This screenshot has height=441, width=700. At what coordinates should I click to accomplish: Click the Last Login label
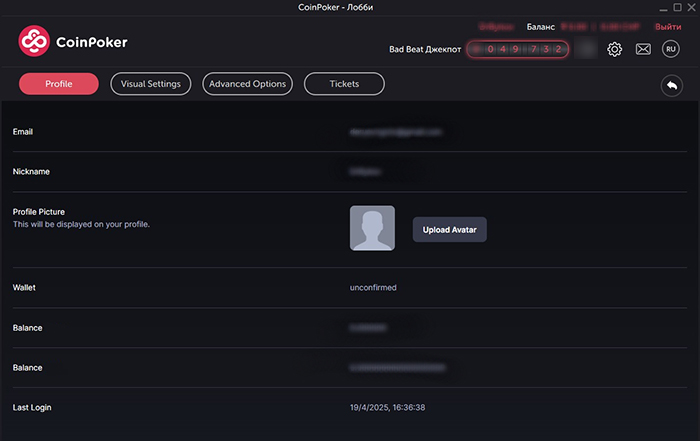pyautogui.click(x=32, y=408)
